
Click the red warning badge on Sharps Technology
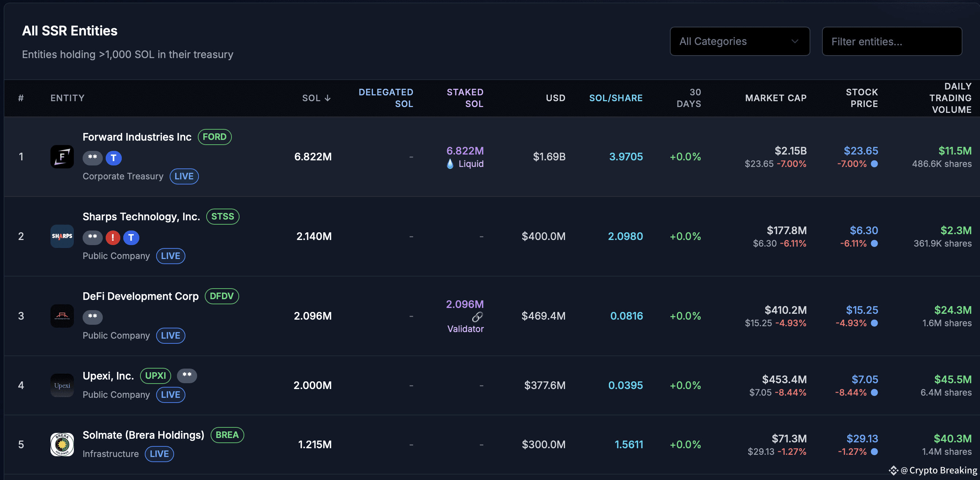tap(113, 237)
